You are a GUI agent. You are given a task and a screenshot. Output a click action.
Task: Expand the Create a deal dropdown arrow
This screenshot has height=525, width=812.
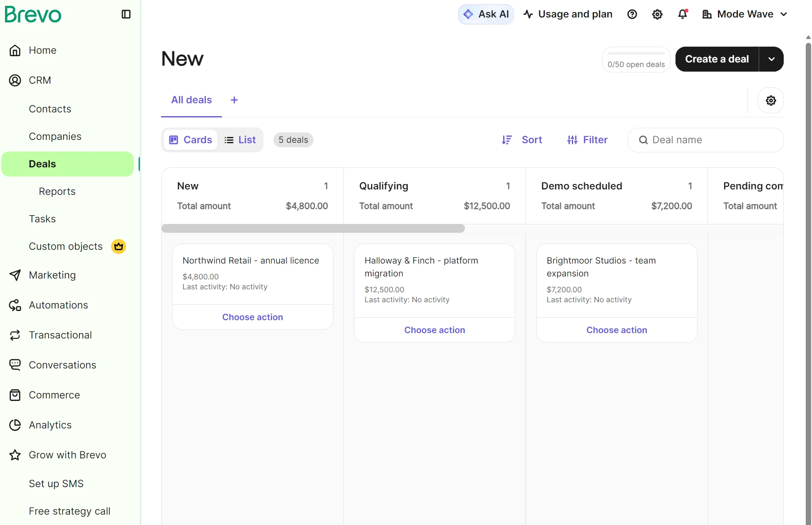[x=772, y=59]
